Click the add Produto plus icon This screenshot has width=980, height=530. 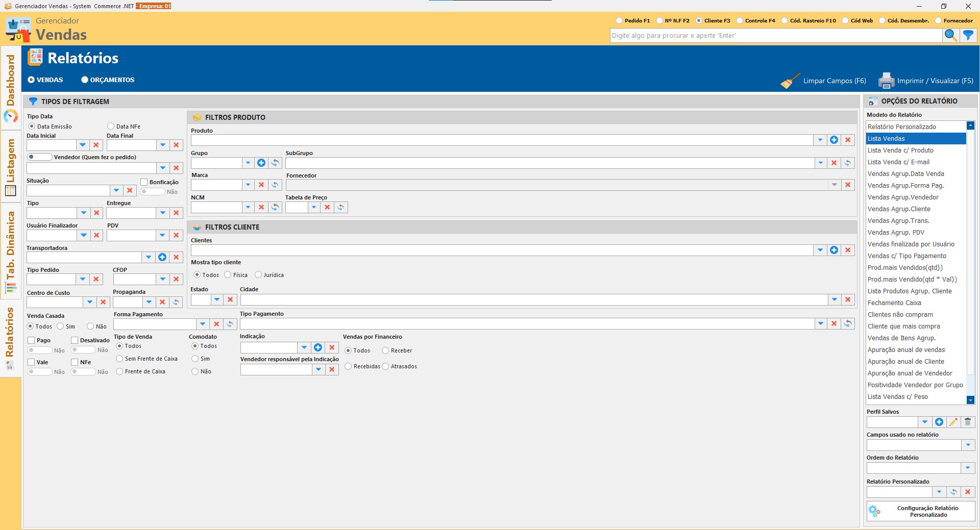tap(834, 140)
